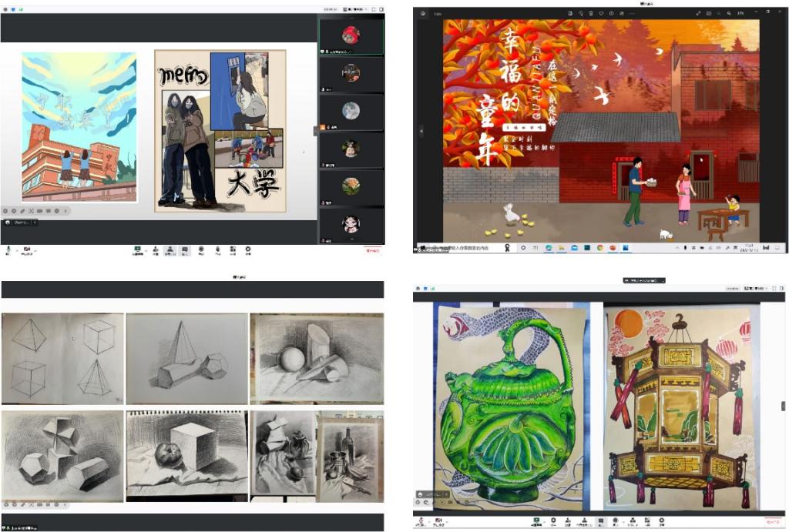
Task: Expand annotation toolbar arrow under the poster slide
Action: (65, 210)
